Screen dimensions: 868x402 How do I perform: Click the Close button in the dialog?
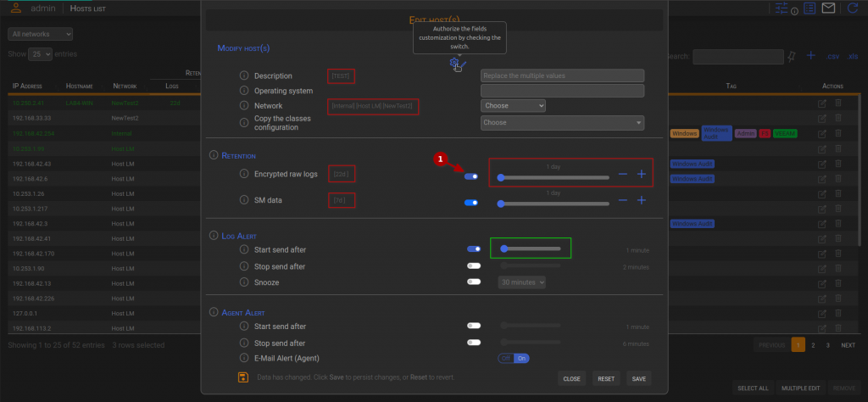[x=572, y=379]
